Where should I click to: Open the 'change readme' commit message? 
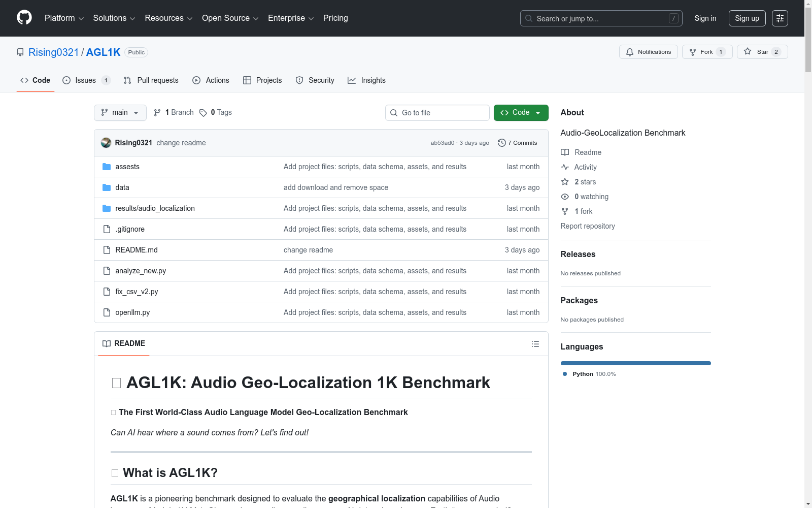pos(181,143)
